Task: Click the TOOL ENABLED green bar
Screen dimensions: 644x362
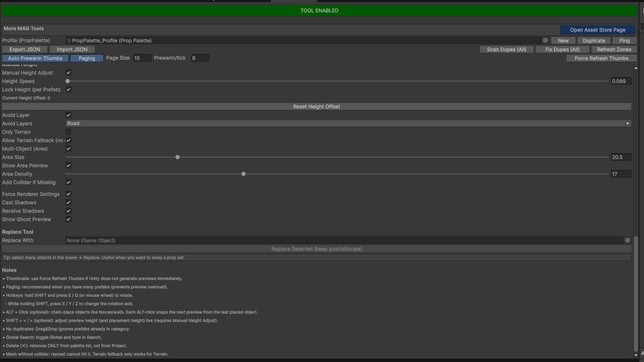Action: 319,10
